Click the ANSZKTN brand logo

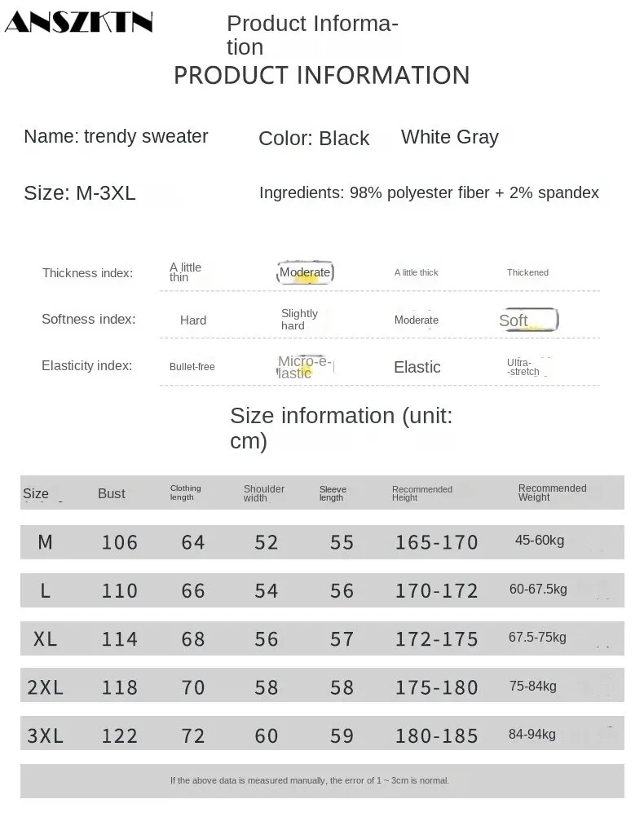click(79, 23)
